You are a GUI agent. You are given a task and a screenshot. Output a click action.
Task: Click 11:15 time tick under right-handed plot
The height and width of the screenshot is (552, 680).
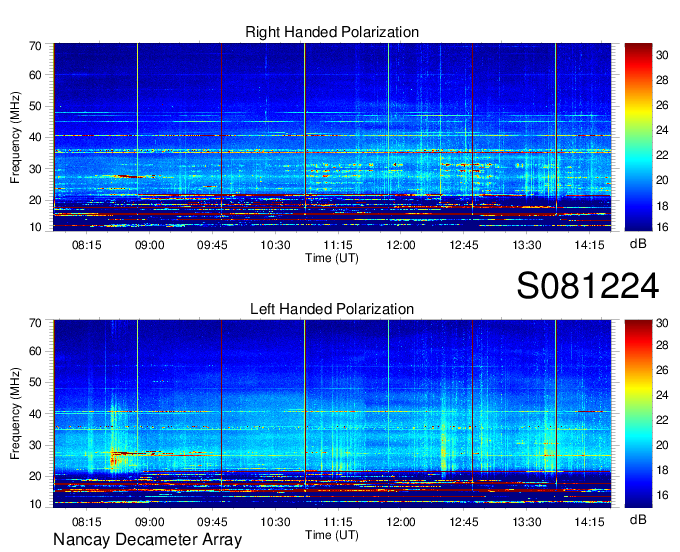coord(338,245)
